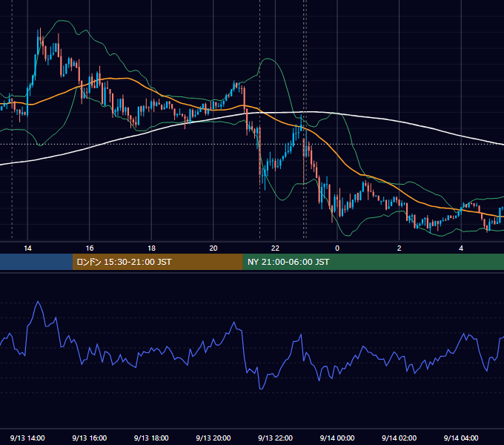The width and height of the screenshot is (504, 445).
Task: Click the 9/13 16:00 time label
Action: pos(90,438)
